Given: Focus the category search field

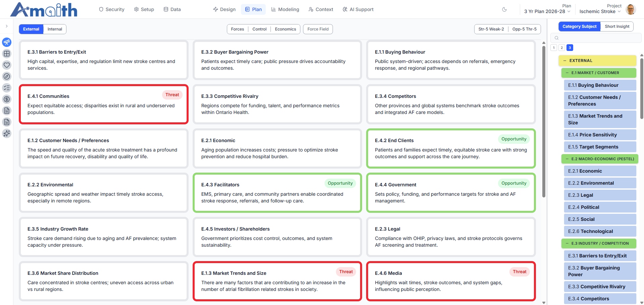Looking at the screenshot, I should point(596,38).
